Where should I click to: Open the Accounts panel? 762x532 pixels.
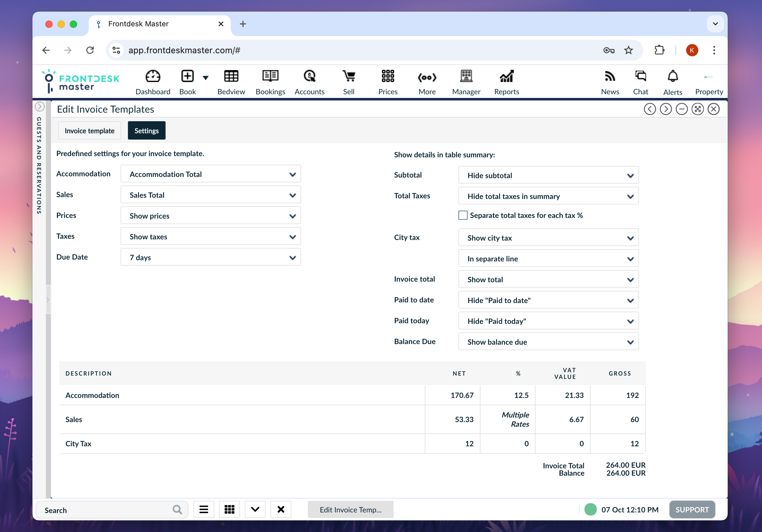pos(310,81)
